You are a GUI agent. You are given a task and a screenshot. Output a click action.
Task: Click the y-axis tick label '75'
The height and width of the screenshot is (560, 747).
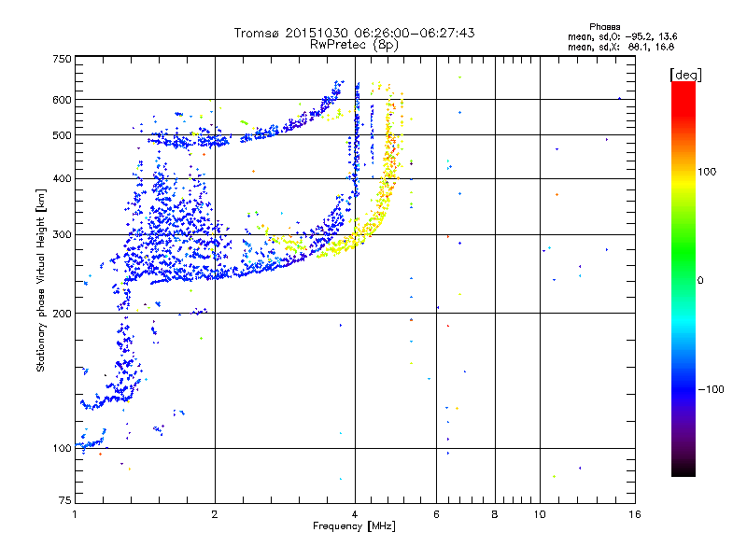pos(65,500)
